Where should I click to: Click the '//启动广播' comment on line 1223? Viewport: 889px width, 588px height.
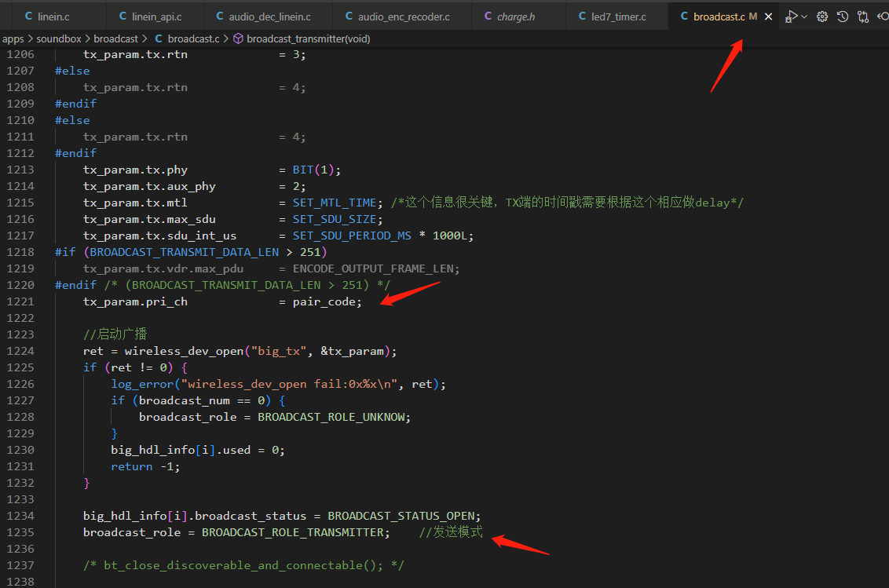point(115,334)
